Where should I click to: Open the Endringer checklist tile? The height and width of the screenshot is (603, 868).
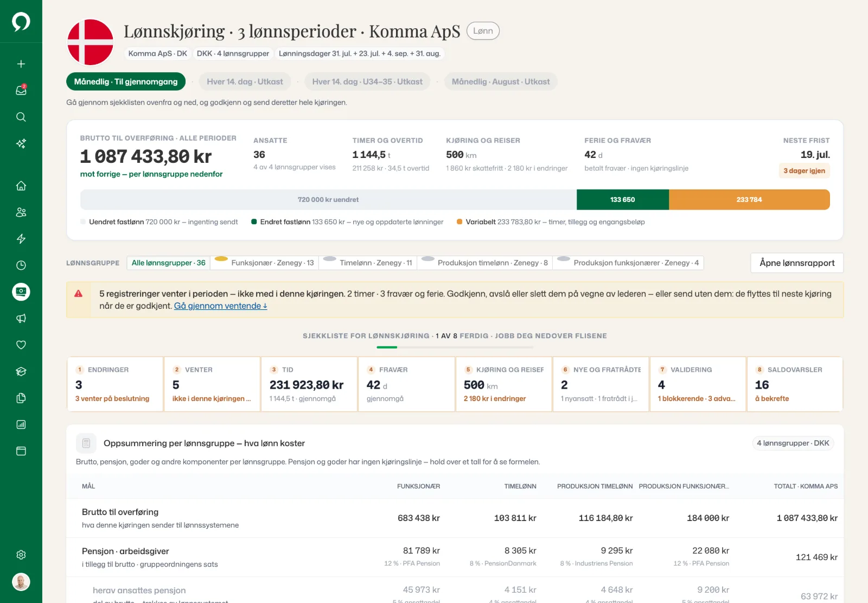click(115, 384)
